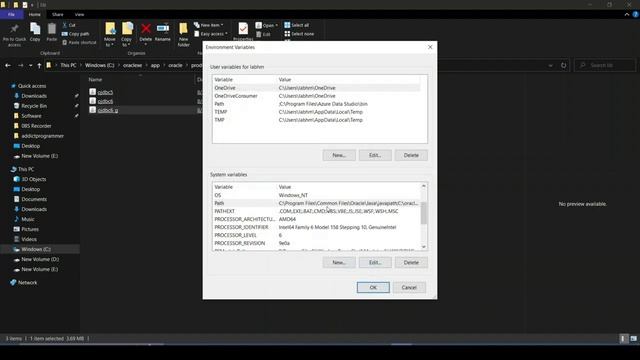Click Copy path in Clipboard group
The width and height of the screenshot is (640, 360).
(x=76, y=34)
